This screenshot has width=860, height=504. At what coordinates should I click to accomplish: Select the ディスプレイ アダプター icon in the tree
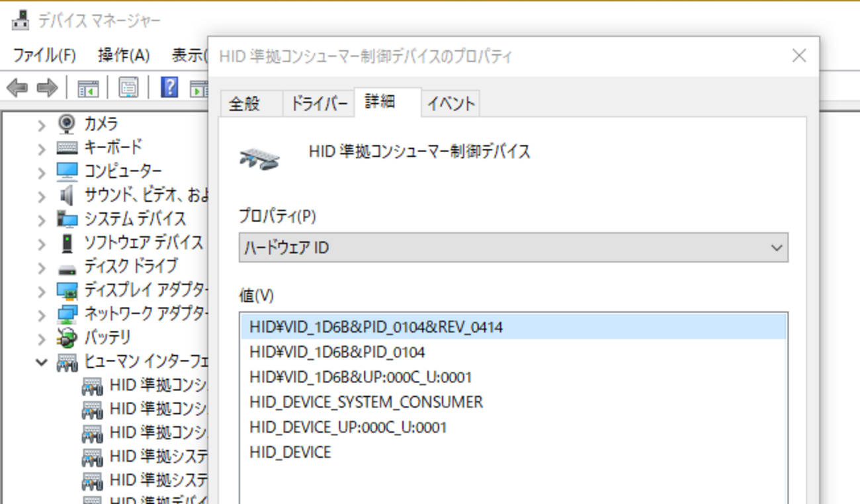tap(67, 290)
